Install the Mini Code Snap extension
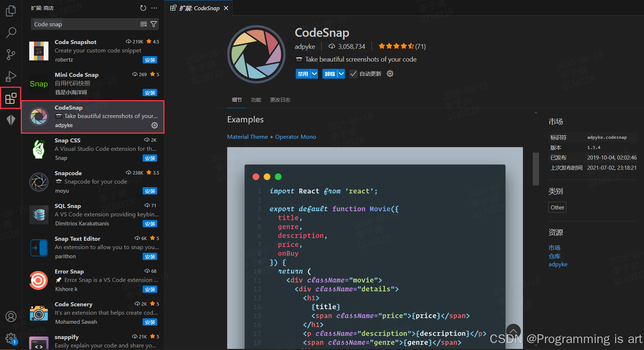Screen dimensions: 644x350 [x=150, y=93]
